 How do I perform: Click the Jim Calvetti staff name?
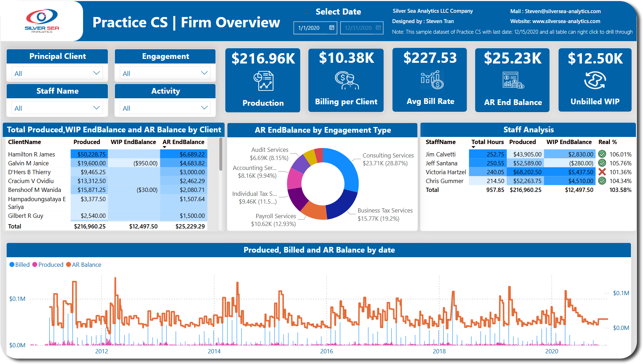pos(441,154)
